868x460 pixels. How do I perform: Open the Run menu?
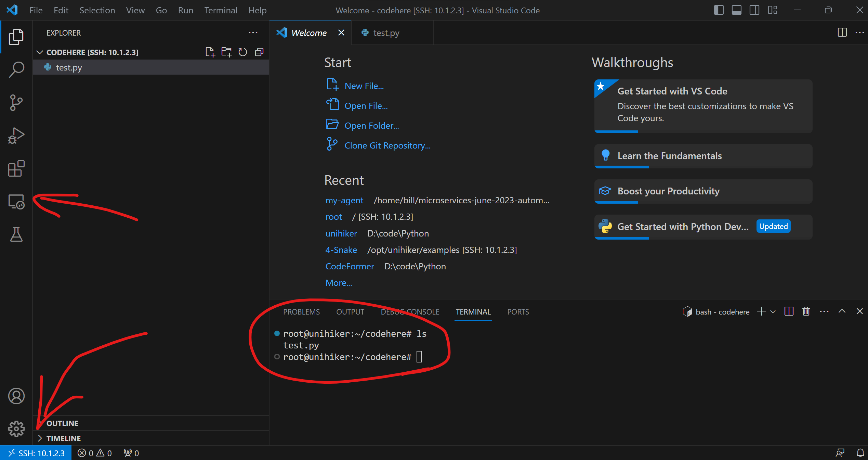pyautogui.click(x=185, y=10)
